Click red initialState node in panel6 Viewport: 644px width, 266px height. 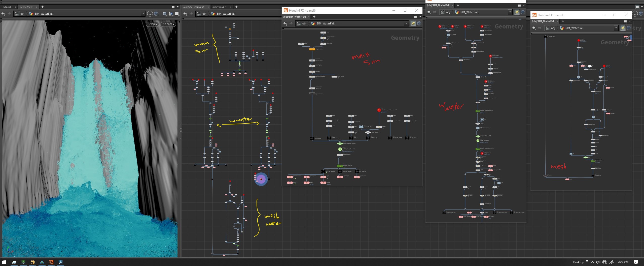tap(379, 110)
